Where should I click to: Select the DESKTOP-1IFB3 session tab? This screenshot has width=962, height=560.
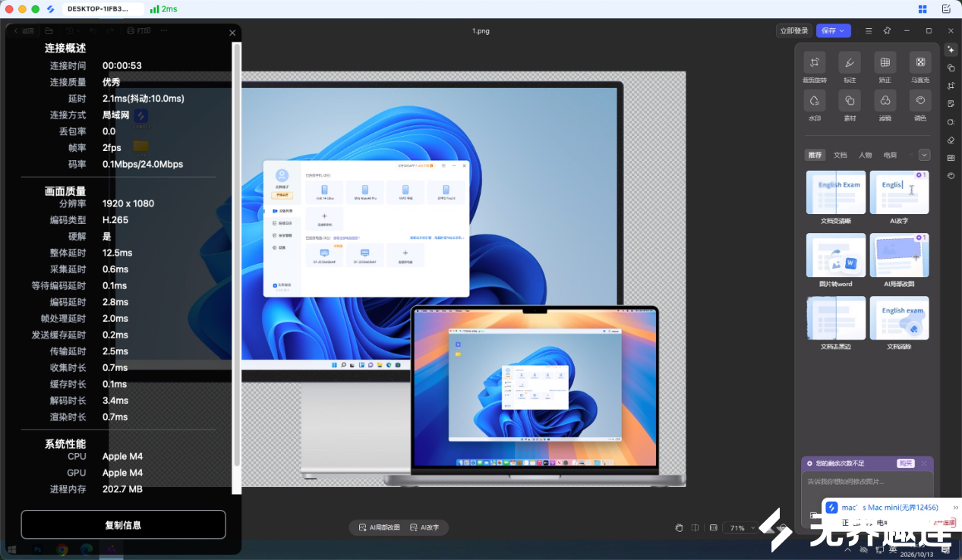coord(103,9)
